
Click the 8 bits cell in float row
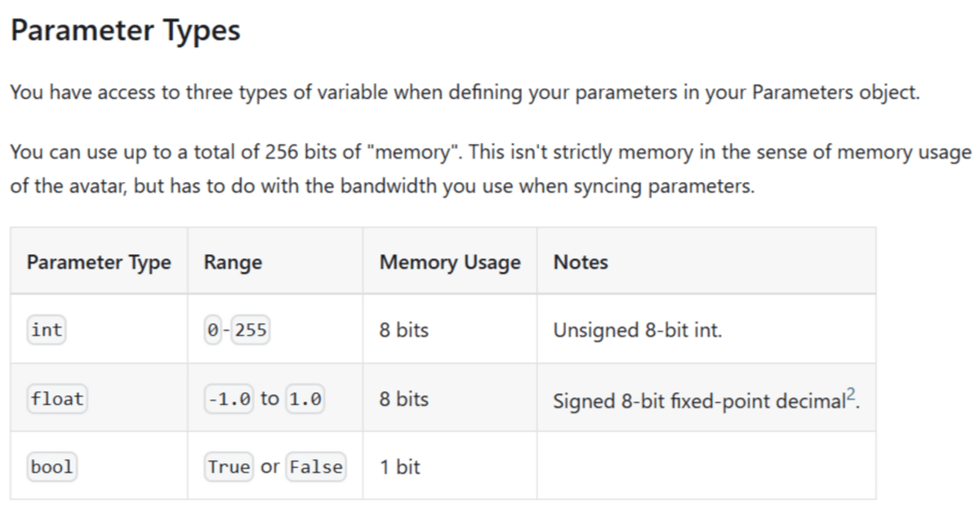[x=403, y=399]
